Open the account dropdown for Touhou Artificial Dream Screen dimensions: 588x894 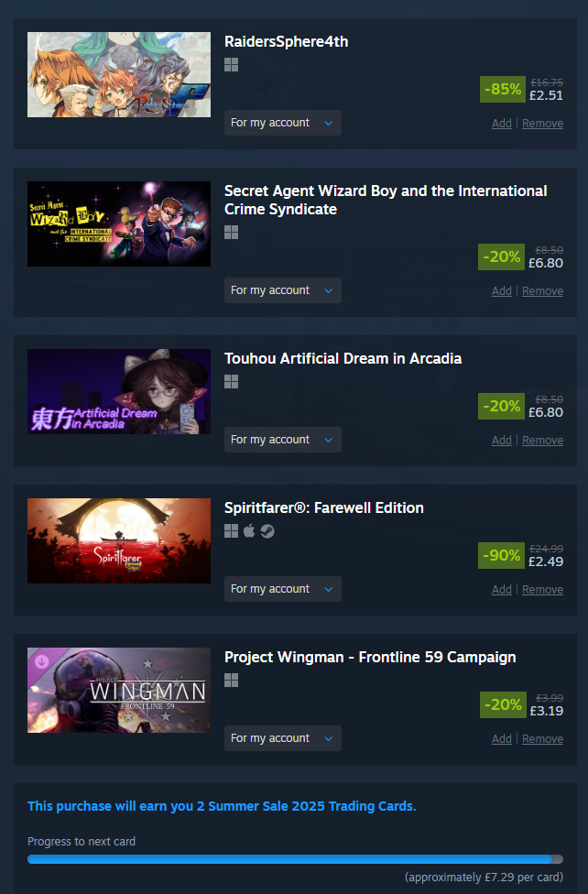pyautogui.click(x=283, y=440)
